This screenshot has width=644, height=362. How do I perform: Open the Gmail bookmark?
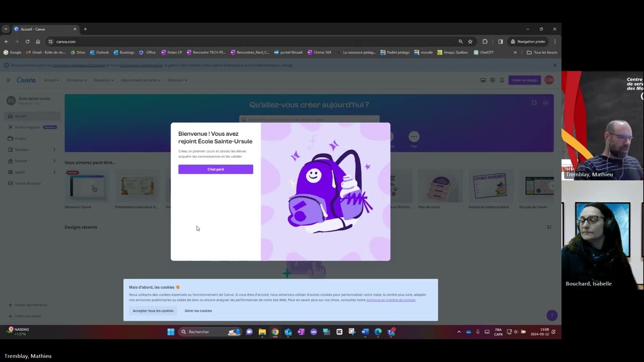tap(46, 52)
